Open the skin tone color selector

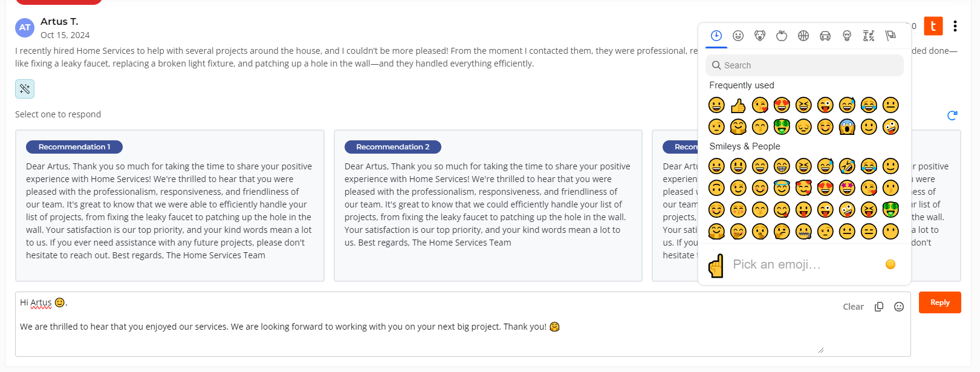click(x=891, y=264)
